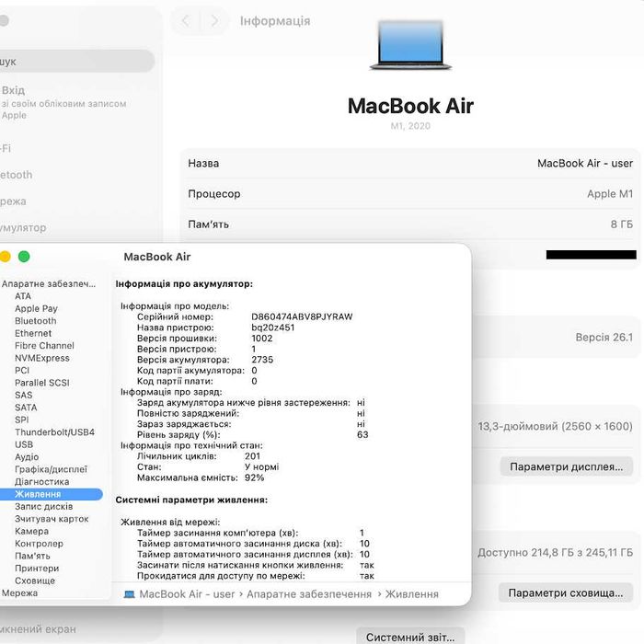Screen dimensions: 644x644
Task: Click the yellow minimize button of System Information
Action: tap(4, 257)
